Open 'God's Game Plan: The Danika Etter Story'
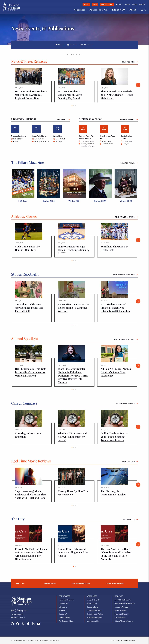This screenshot has width=149, height=644. coord(27,248)
